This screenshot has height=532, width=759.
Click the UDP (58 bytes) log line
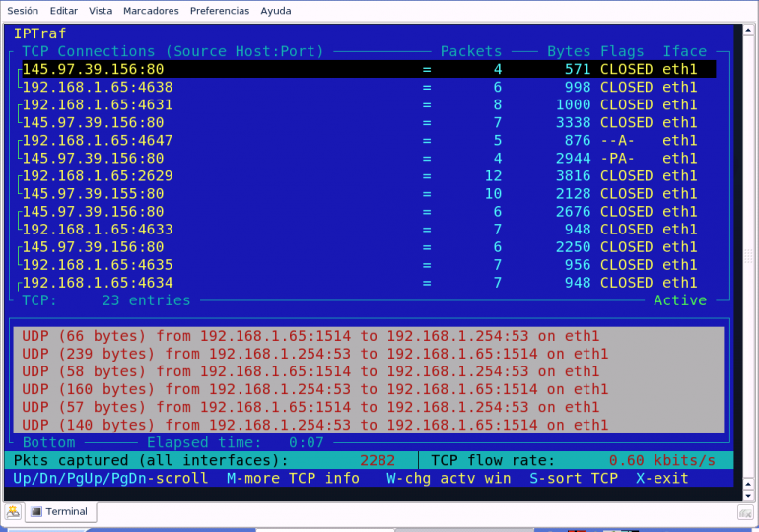[310, 371]
